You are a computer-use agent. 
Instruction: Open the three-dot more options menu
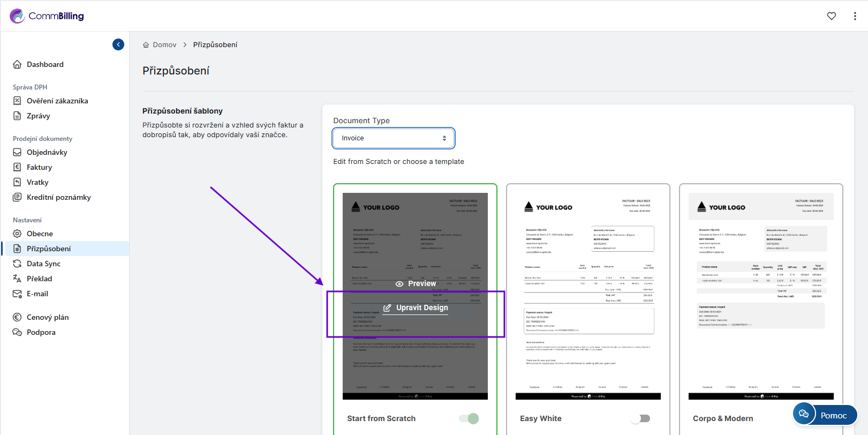tap(855, 16)
